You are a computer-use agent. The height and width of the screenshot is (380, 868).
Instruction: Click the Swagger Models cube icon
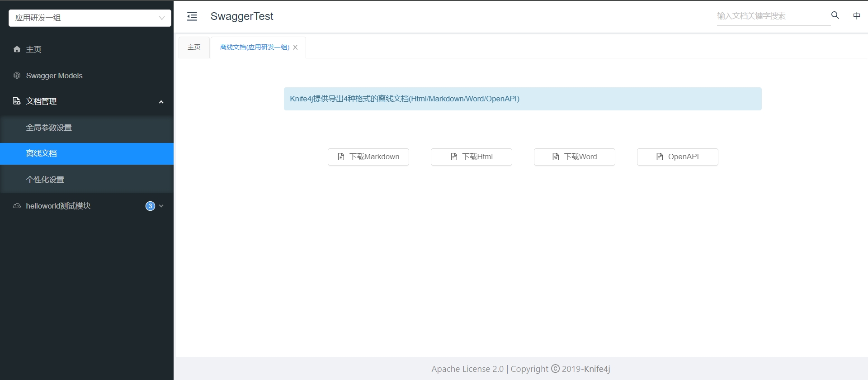coord(17,76)
